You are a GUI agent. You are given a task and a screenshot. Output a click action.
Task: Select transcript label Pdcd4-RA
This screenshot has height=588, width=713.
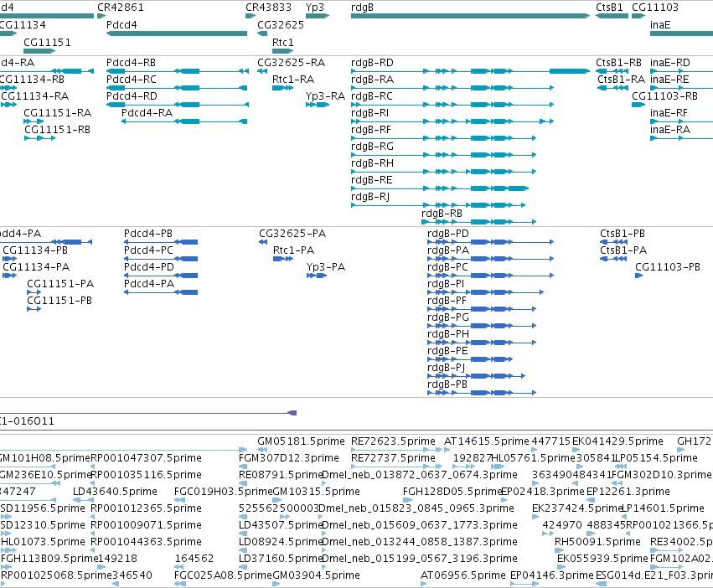click(147, 113)
